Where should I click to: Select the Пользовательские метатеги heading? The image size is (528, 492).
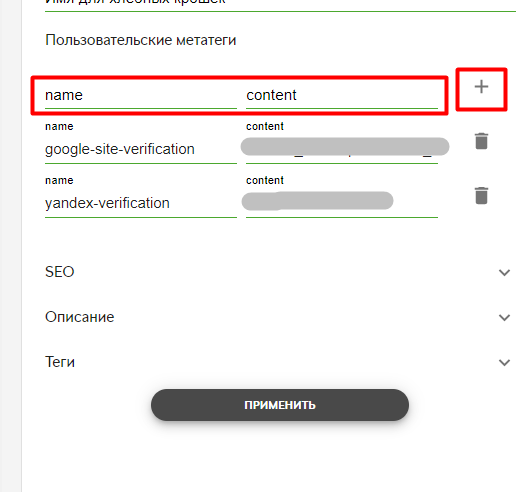click(x=141, y=40)
